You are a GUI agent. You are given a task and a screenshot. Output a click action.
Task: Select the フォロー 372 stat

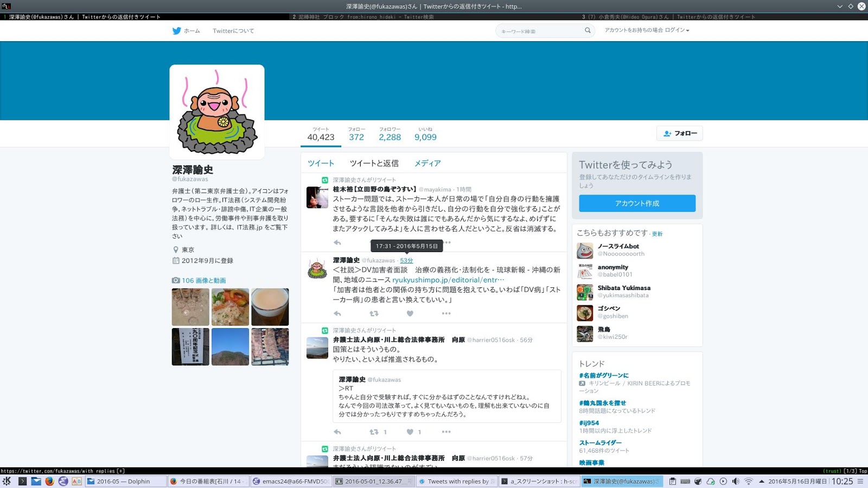[x=356, y=134]
